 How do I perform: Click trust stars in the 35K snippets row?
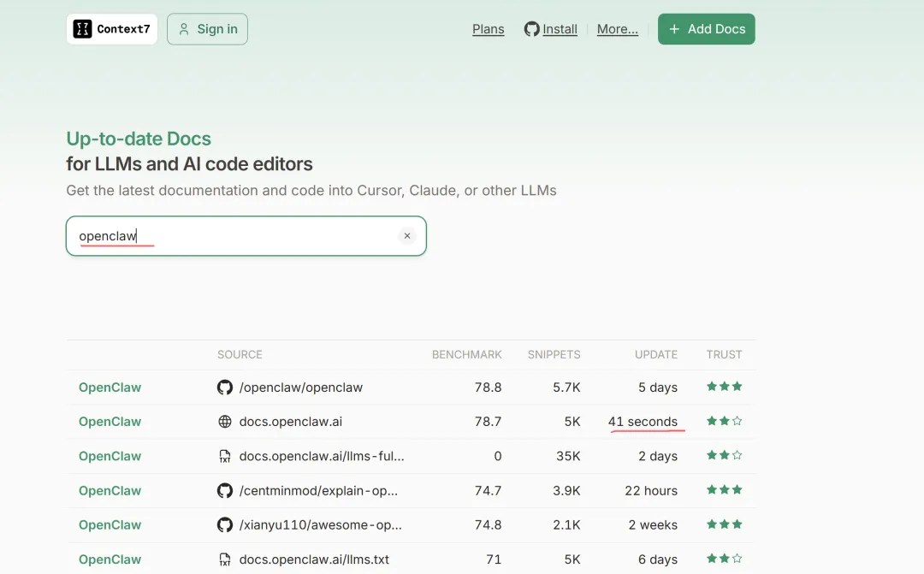tap(725, 455)
